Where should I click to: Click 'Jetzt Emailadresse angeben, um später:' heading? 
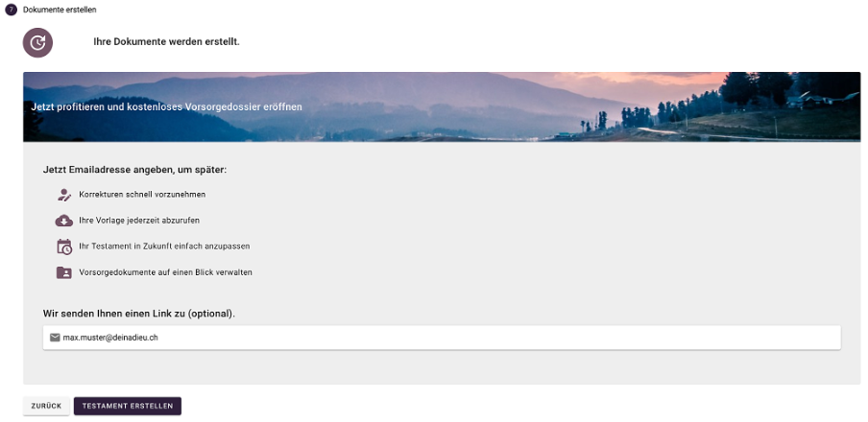click(x=135, y=170)
